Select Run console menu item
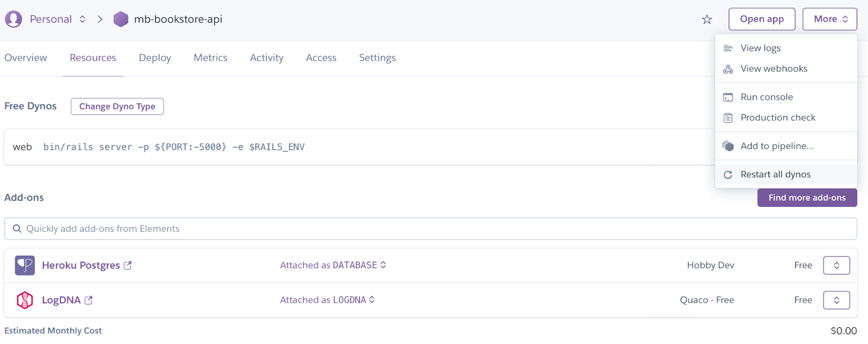 point(786,98)
